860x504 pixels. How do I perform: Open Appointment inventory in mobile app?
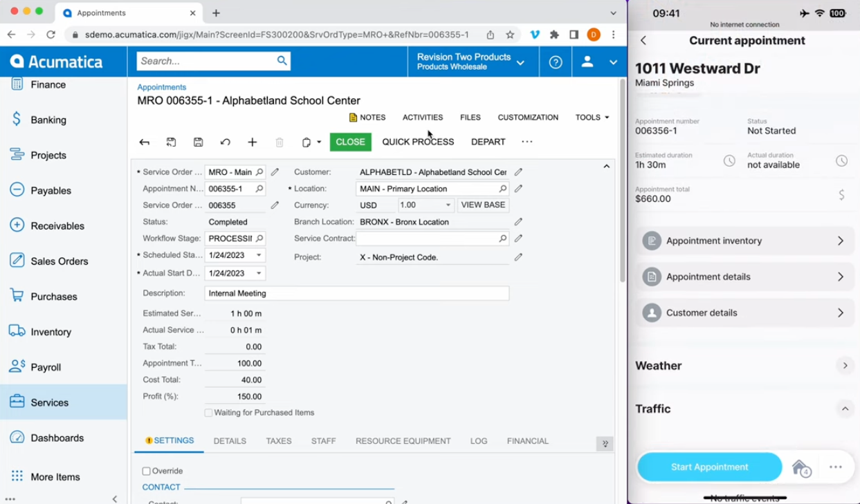(x=744, y=241)
